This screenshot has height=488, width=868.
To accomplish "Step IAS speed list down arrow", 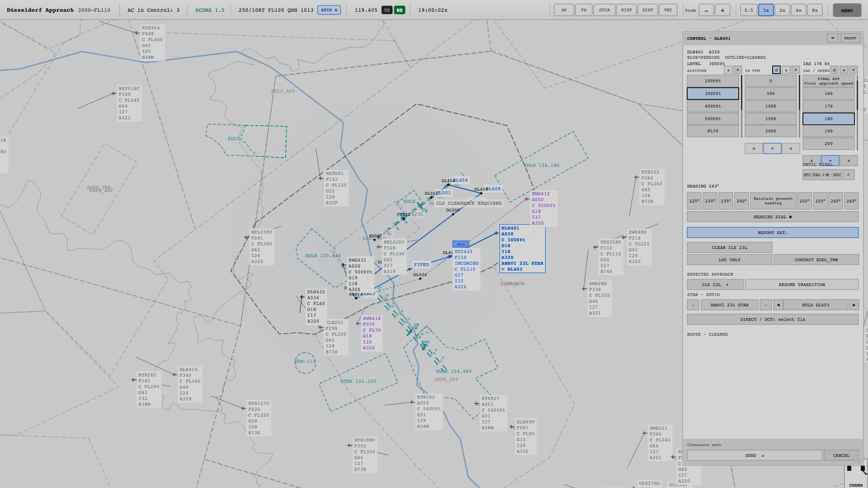I will pos(854,70).
